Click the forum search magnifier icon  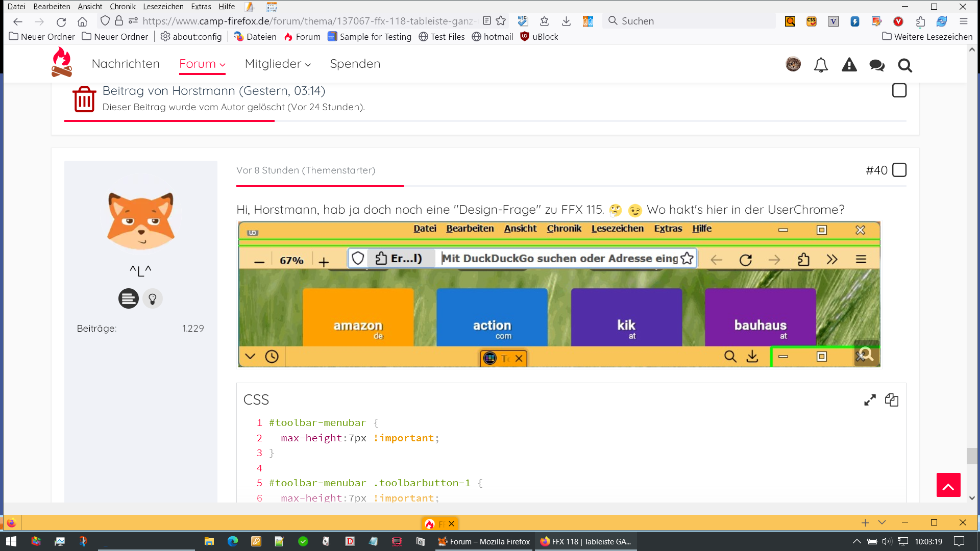click(905, 65)
